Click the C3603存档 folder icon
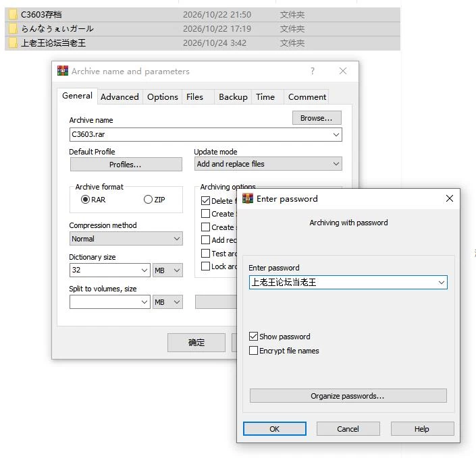The width and height of the screenshot is (476, 458). [x=13, y=15]
